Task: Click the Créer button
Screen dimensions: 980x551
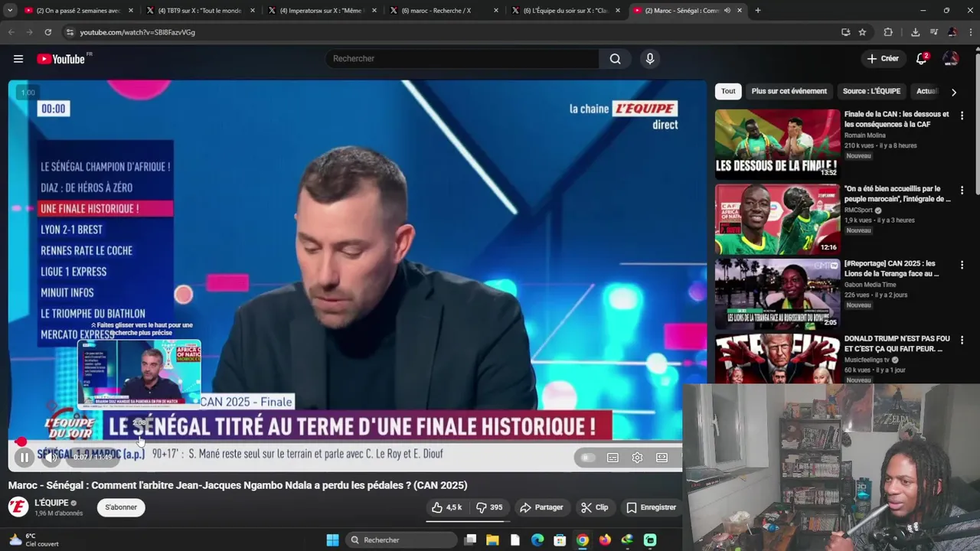Action: coord(883,59)
